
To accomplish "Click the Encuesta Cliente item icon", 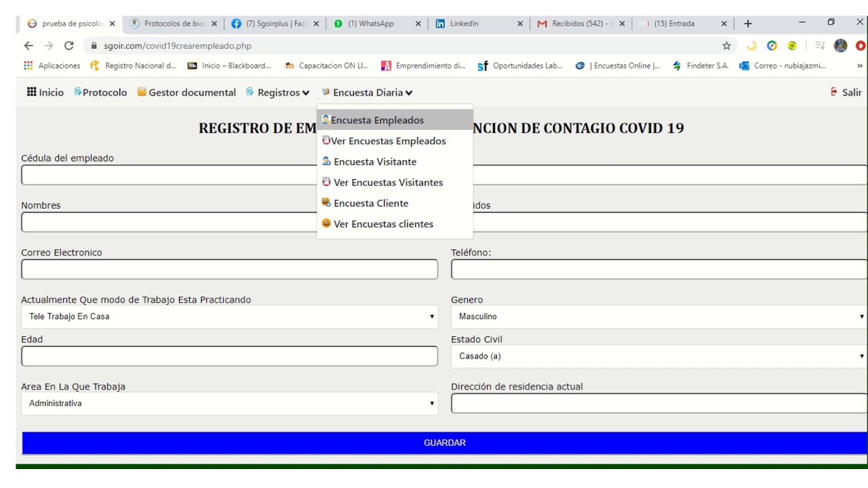I will [x=326, y=203].
